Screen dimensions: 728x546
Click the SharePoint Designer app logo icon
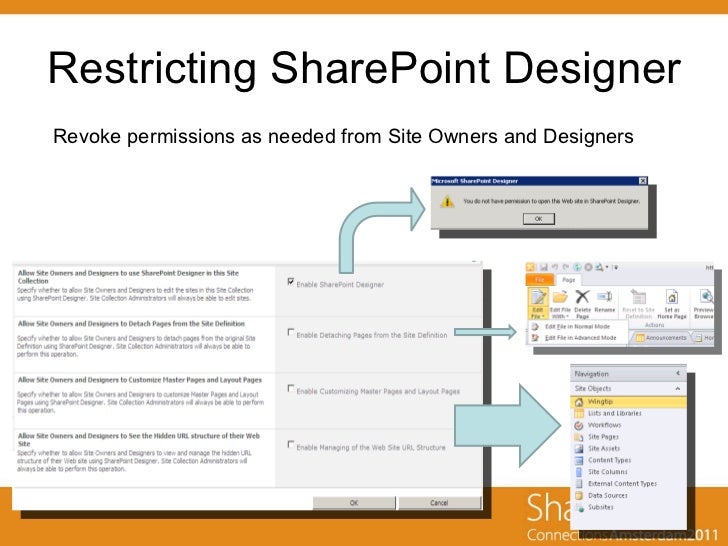(530, 267)
